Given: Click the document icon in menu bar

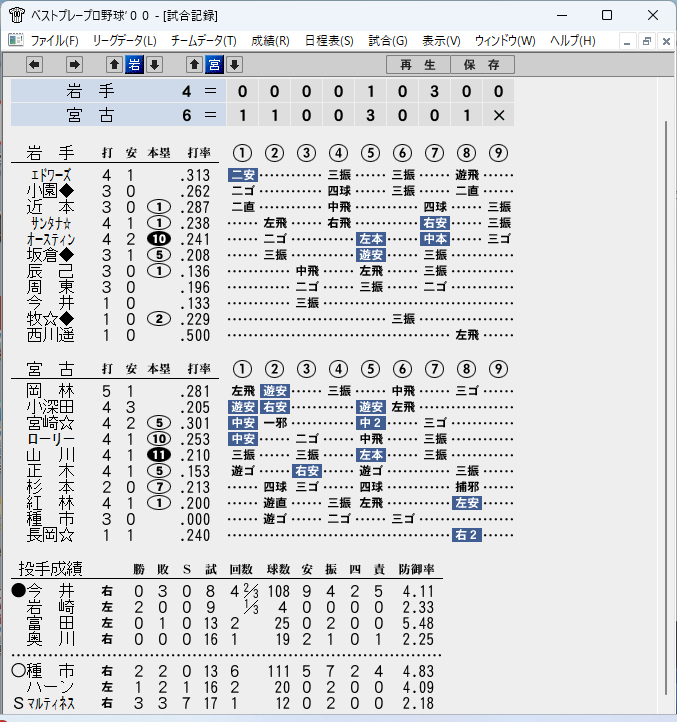Looking at the screenshot, I should pyautogui.click(x=16, y=41).
